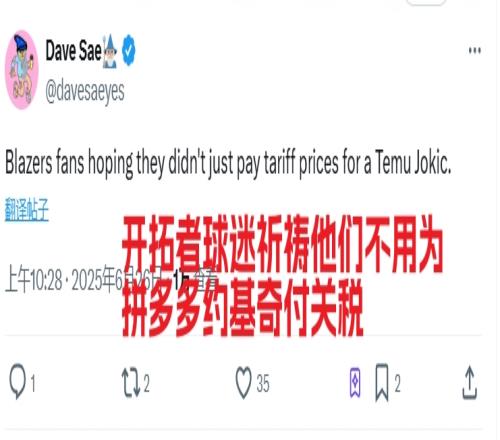500x440 pixels.
Task: Click the reply speech bubble icon
Action: coord(17,382)
